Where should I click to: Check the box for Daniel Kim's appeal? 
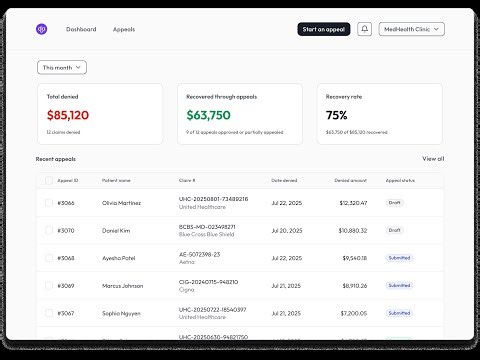pyautogui.click(x=49, y=230)
